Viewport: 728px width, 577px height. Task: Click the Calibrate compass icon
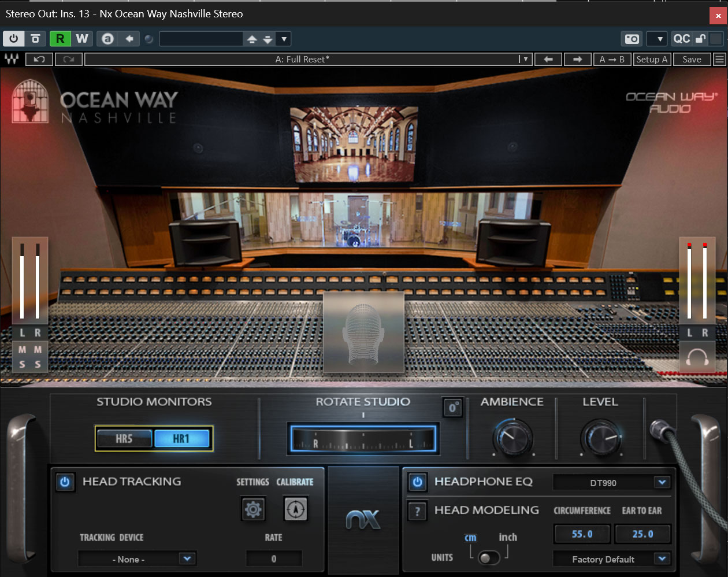pos(296,509)
